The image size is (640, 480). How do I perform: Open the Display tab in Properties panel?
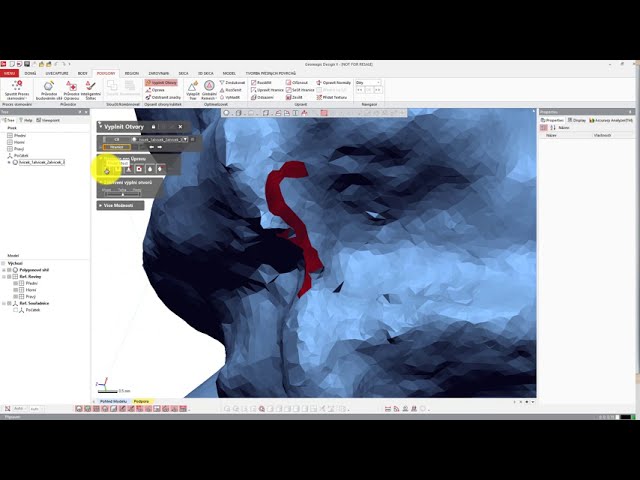(x=579, y=119)
